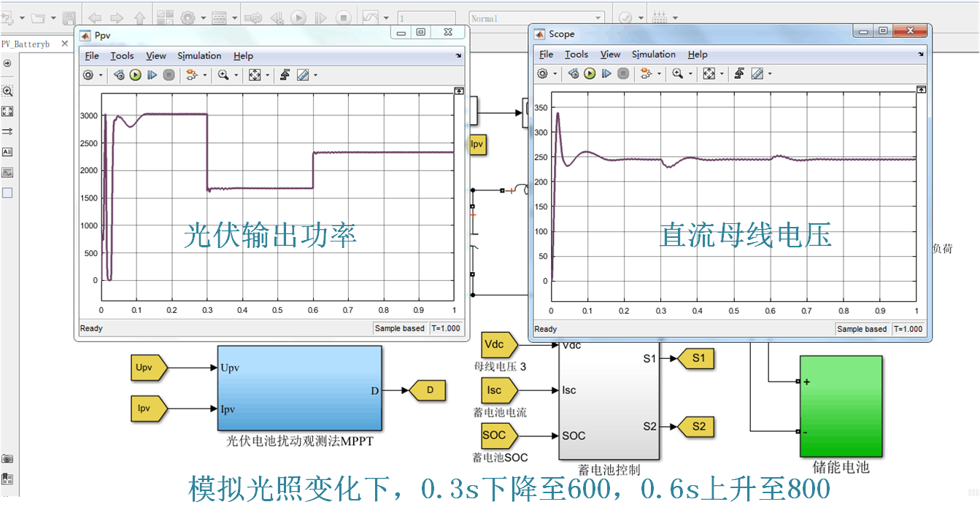This screenshot has height=518, width=980.
Task: Select the green 储能电池 battery block
Action: point(841,406)
